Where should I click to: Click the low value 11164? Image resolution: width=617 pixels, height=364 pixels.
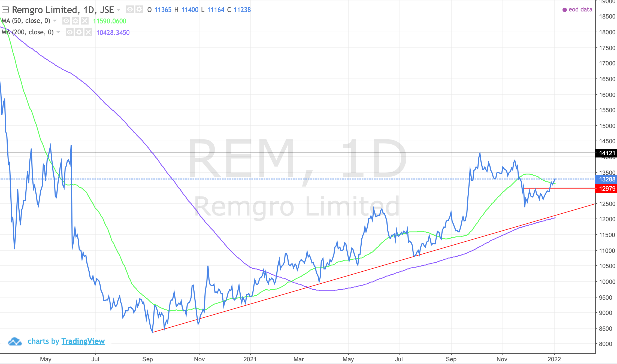(x=216, y=10)
